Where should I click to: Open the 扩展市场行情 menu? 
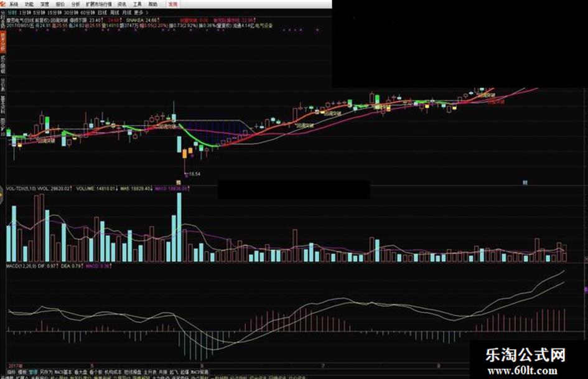click(x=99, y=4)
